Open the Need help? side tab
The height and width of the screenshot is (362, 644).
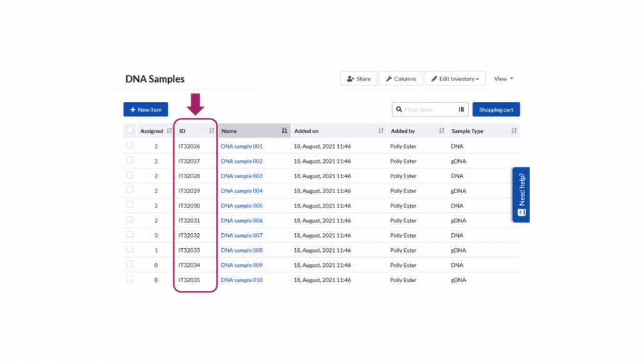point(521,194)
